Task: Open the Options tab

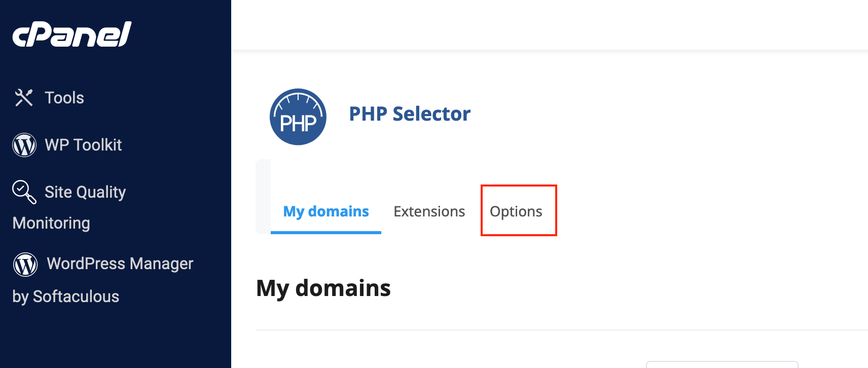Action: tap(516, 211)
